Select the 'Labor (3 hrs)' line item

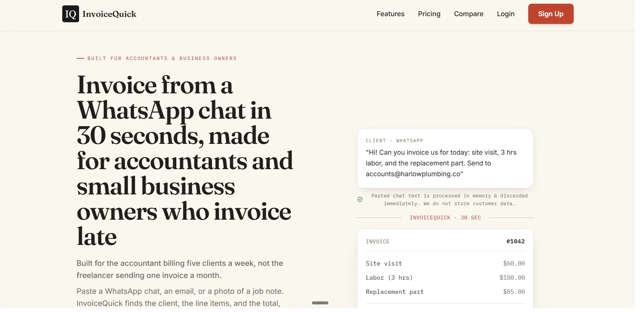tap(389, 278)
